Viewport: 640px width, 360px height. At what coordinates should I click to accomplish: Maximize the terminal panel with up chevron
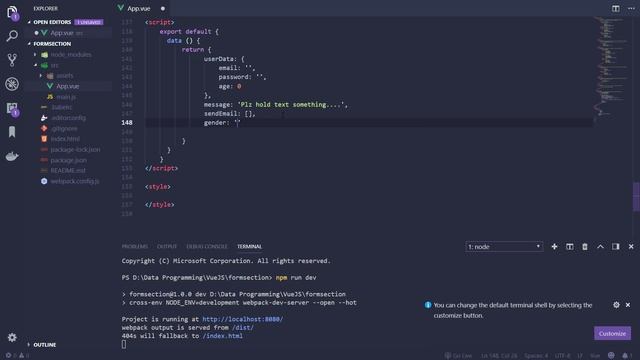pos(600,247)
